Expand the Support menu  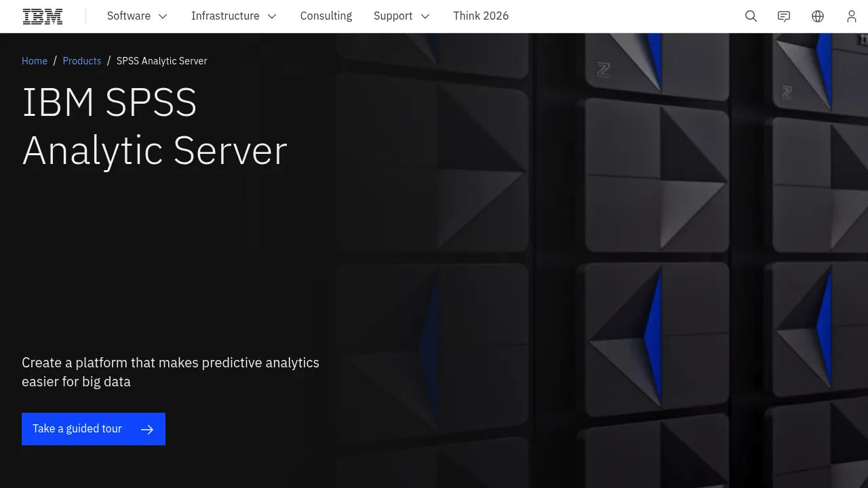[x=402, y=16]
